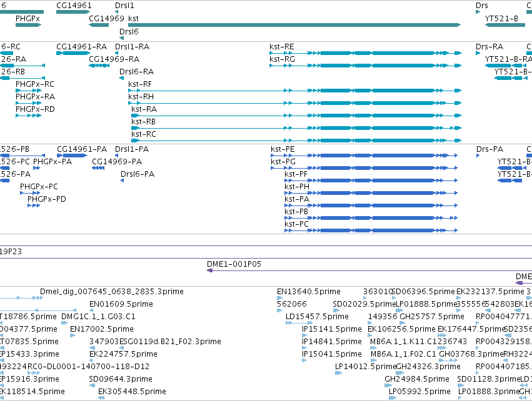Click EST SD02029.5prime
This screenshot has height=401, width=532.
coord(364,304)
